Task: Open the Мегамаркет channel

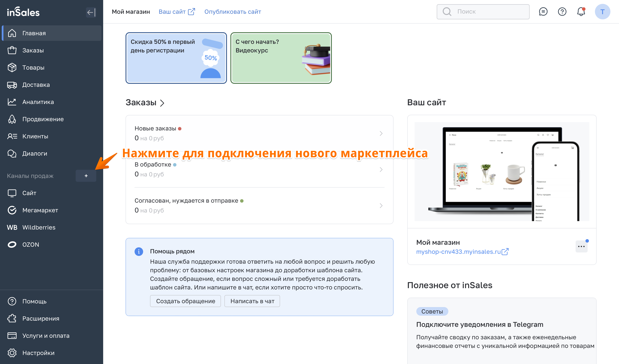Action: point(40,210)
